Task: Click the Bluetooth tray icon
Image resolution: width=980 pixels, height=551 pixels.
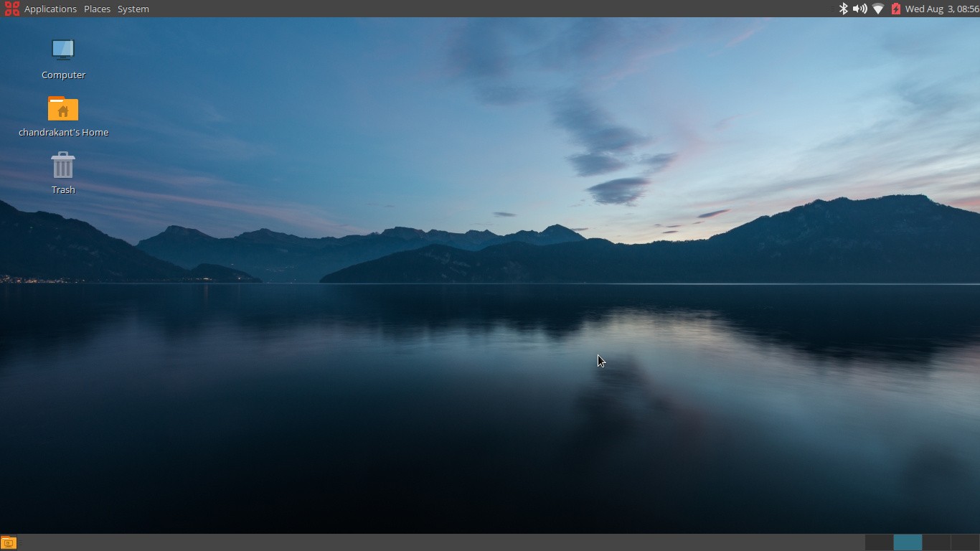Action: click(x=844, y=9)
